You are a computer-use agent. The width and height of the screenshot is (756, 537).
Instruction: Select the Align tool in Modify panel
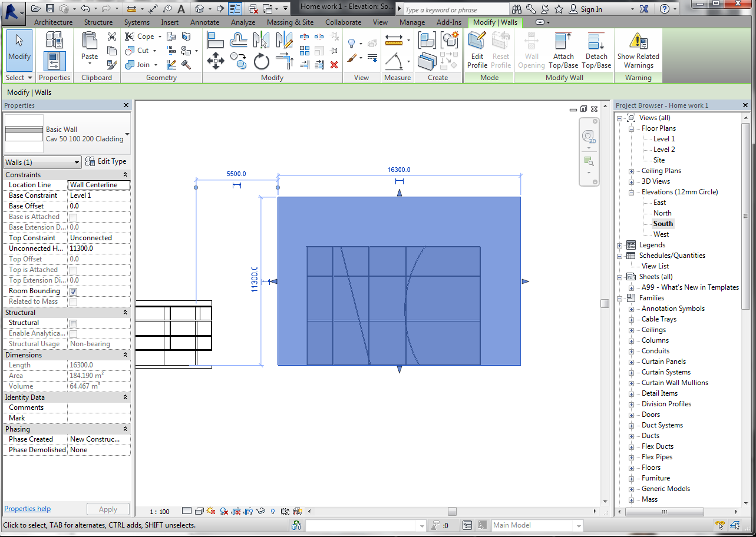point(215,39)
